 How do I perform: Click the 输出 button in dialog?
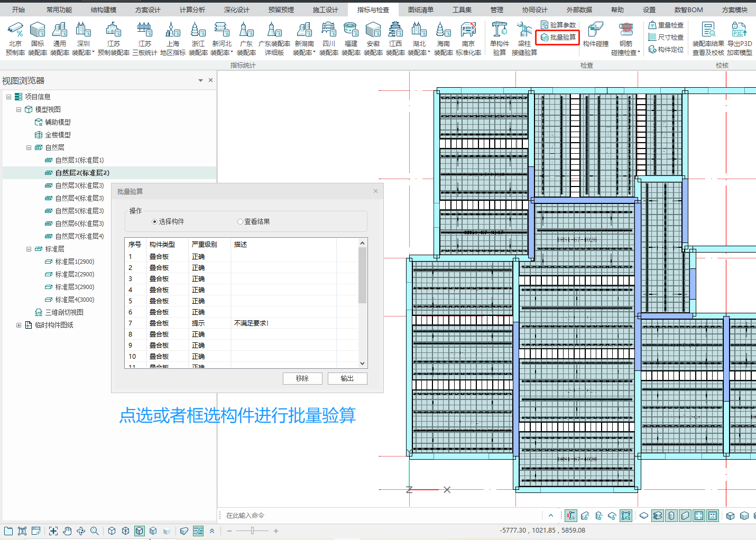pos(347,379)
